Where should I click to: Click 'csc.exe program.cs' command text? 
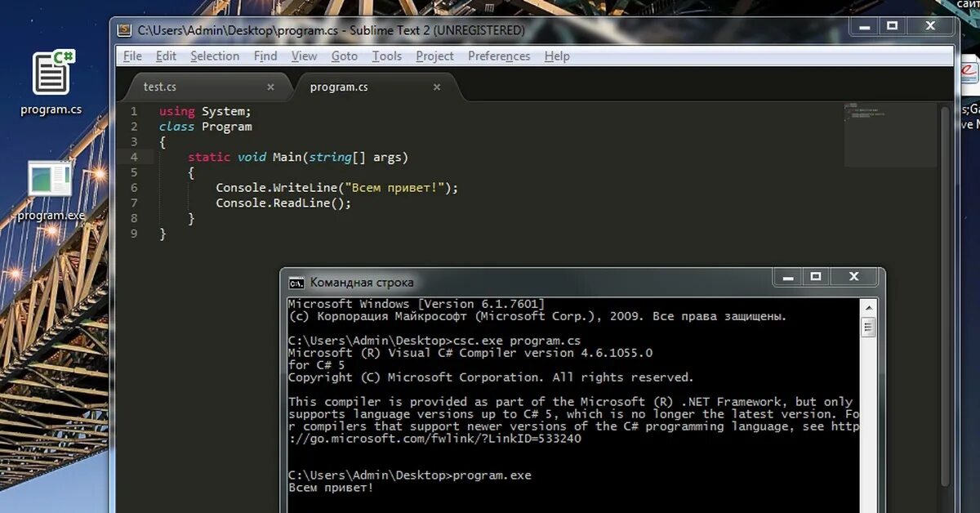tap(516, 340)
